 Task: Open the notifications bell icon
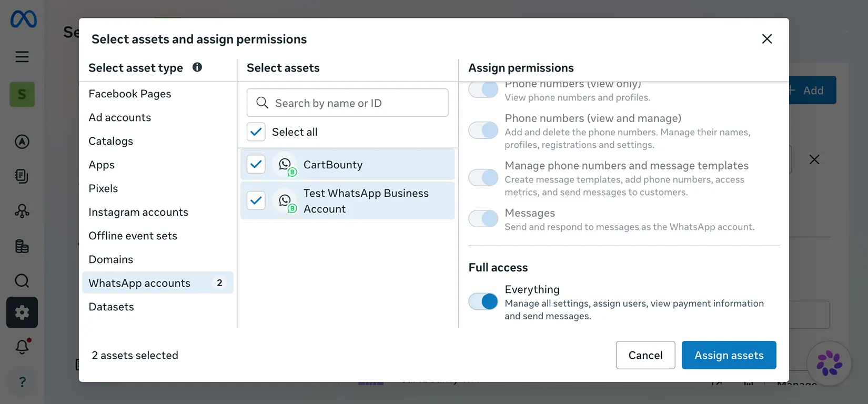coord(22,347)
